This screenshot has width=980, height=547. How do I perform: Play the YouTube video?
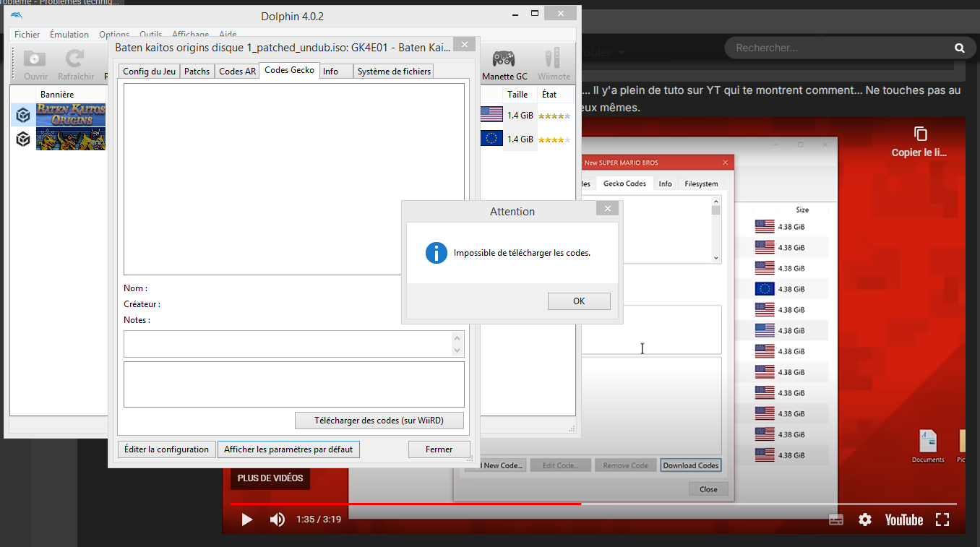click(x=246, y=520)
